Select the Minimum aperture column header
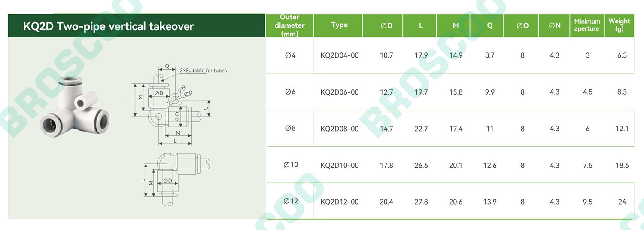Viewport: 644px width, 230px height. 587,25
